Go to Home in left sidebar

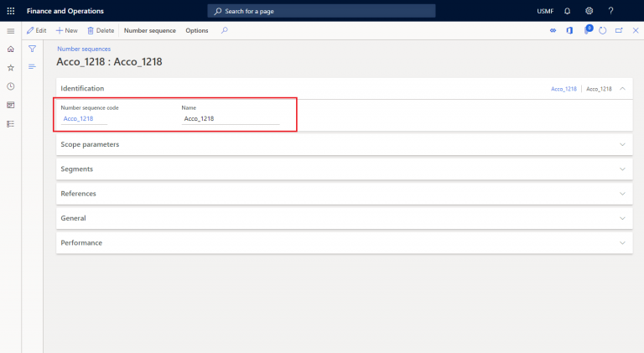(x=10, y=49)
